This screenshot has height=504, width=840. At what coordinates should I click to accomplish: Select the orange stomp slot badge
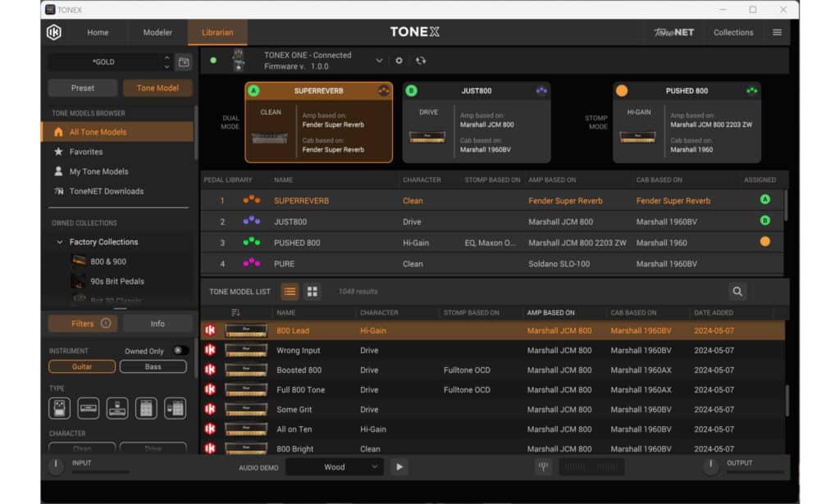[x=622, y=91]
